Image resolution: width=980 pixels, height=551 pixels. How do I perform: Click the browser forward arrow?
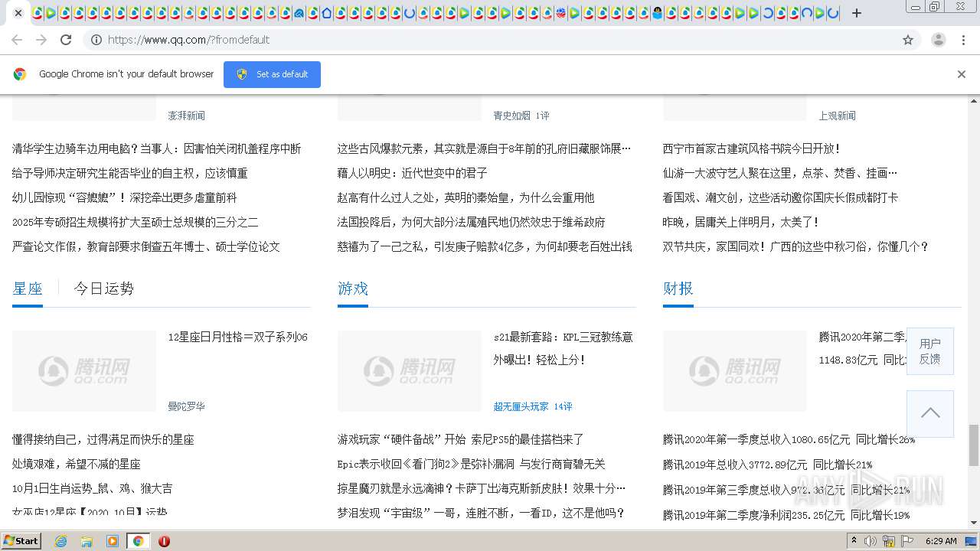(x=41, y=40)
